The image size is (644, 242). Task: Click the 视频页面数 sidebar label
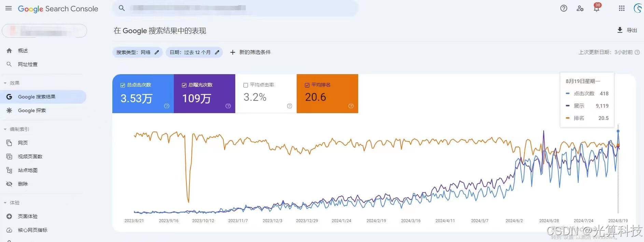click(30, 157)
